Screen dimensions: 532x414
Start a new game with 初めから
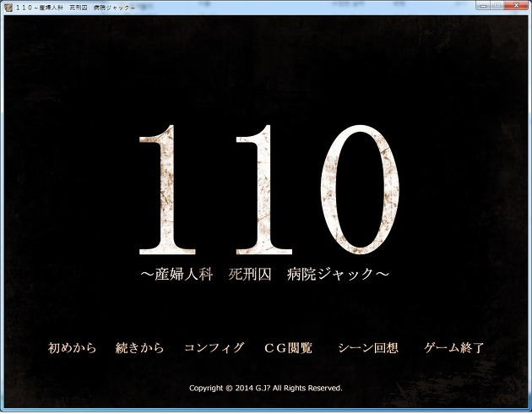click(x=72, y=348)
